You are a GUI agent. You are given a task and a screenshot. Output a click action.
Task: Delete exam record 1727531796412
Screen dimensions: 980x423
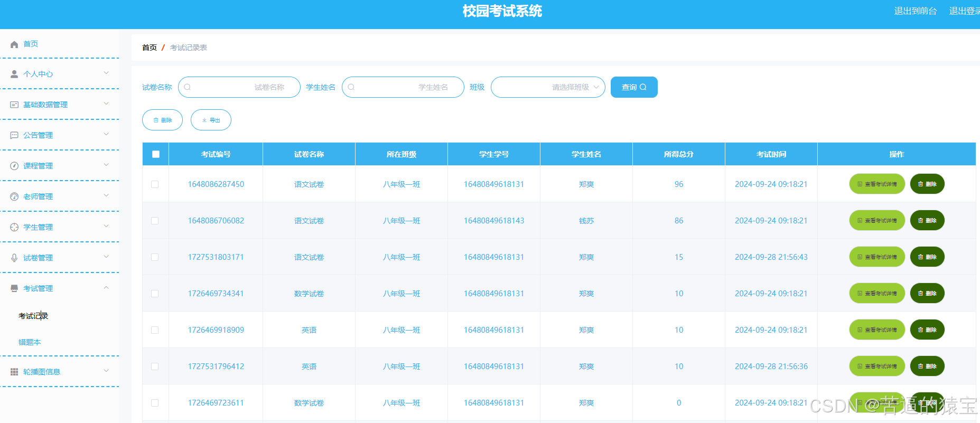coord(927,366)
